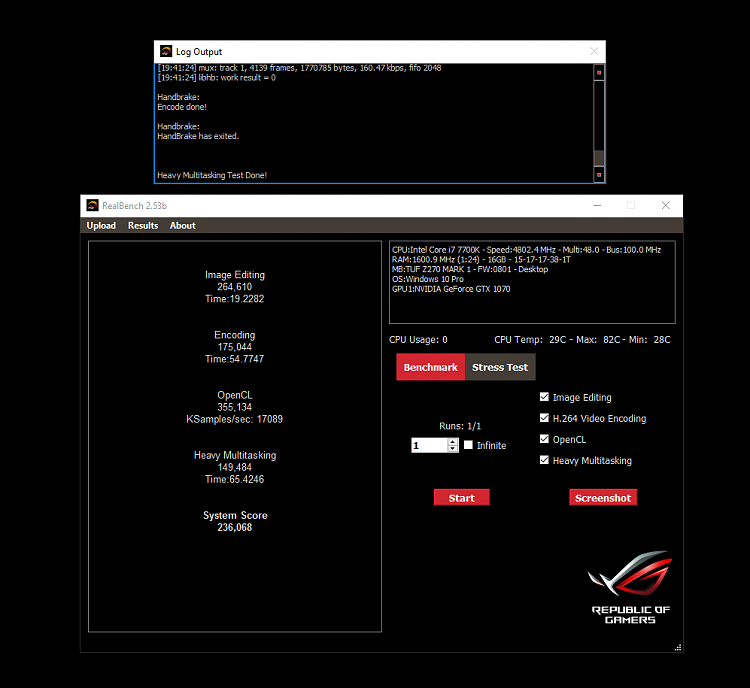The width and height of the screenshot is (750, 688).
Task: Click the 'Time:19.2282' result text
Action: point(234,299)
